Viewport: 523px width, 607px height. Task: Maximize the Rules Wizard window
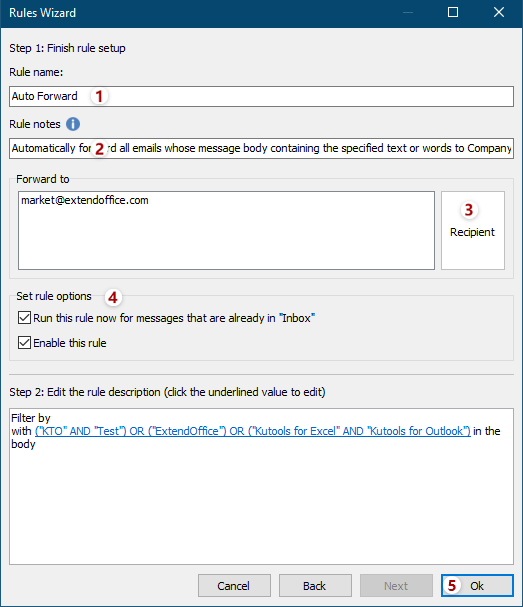pos(453,12)
